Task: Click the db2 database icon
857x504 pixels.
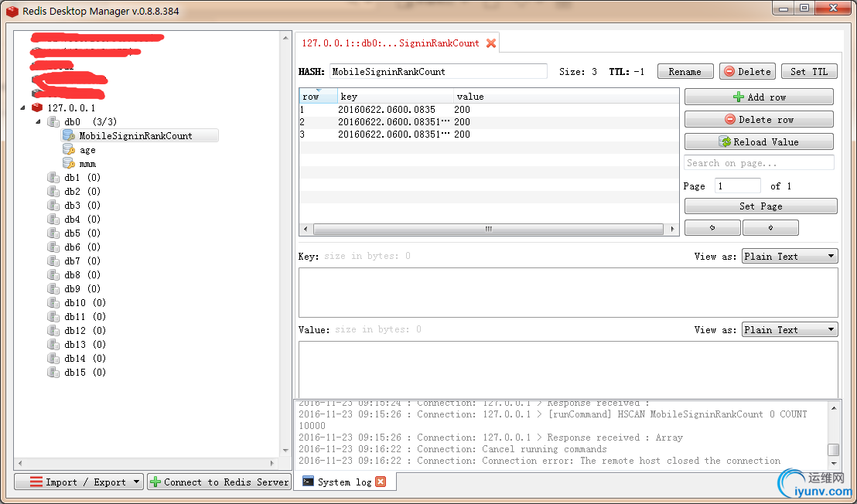Action: (53, 191)
